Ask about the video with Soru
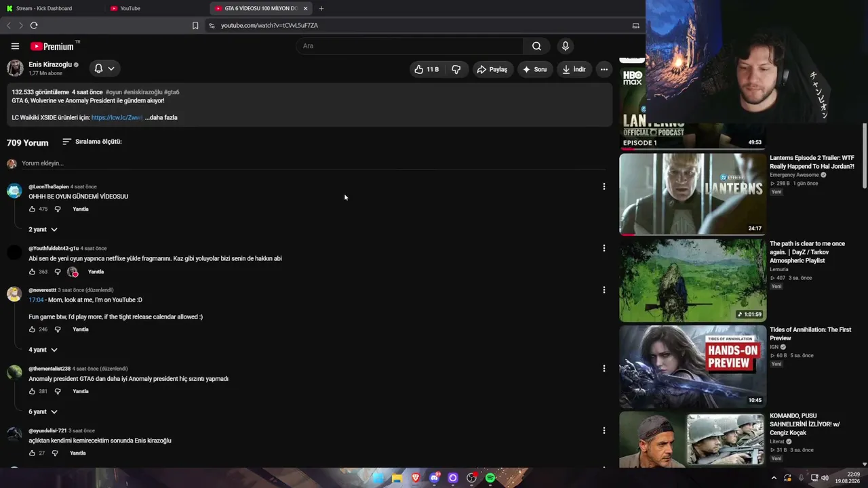 (x=534, y=69)
